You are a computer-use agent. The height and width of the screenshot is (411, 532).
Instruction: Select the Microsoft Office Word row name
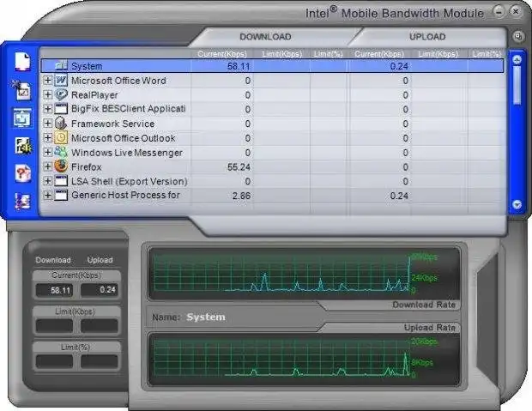pyautogui.click(x=118, y=81)
